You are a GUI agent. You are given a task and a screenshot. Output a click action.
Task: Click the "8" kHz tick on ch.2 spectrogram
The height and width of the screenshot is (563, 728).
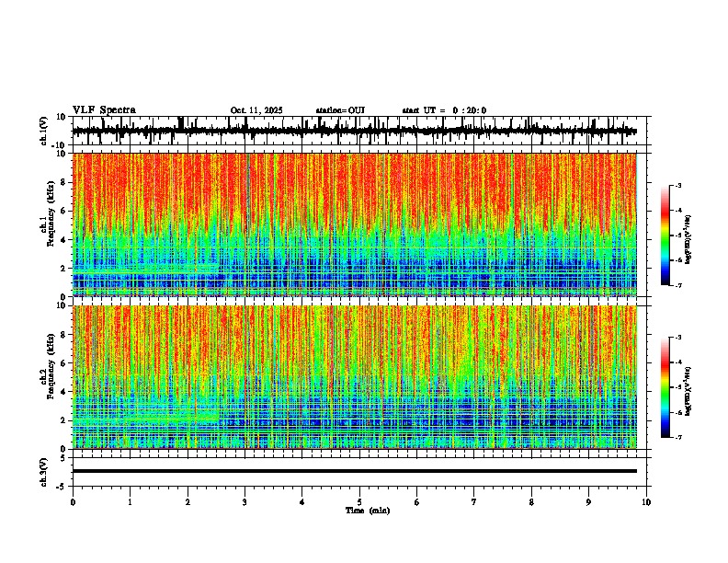(x=64, y=335)
